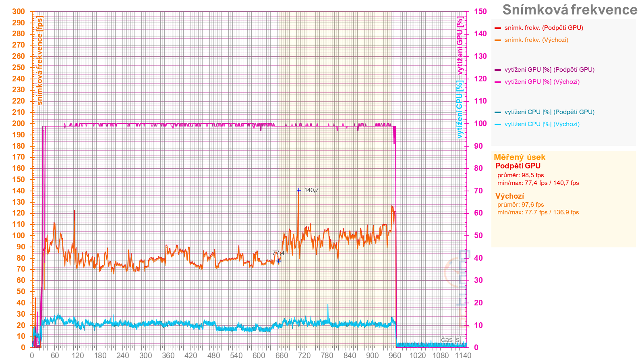The width and height of the screenshot is (644, 361).
Task: Click the 1140 tick on time axis
Action: [463, 355]
